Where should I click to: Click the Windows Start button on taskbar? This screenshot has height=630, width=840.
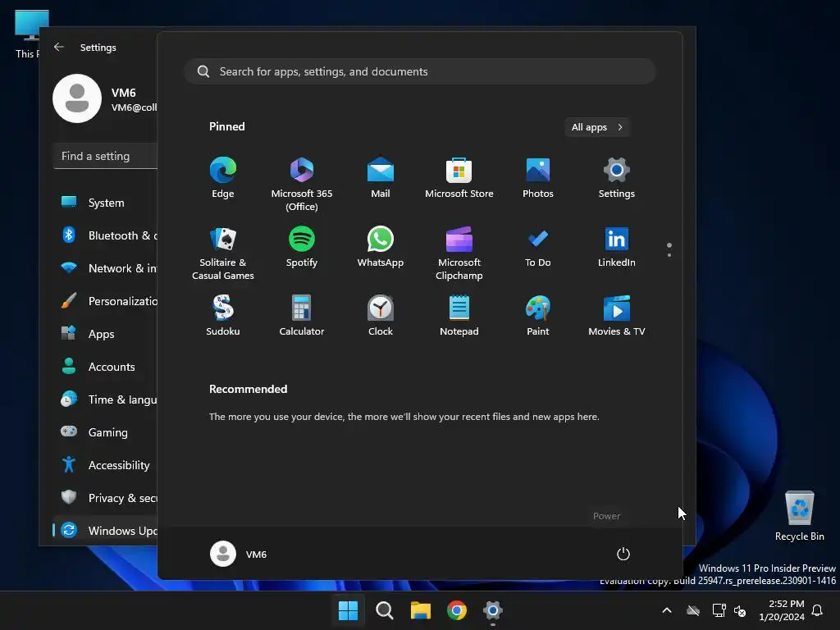coord(348,610)
